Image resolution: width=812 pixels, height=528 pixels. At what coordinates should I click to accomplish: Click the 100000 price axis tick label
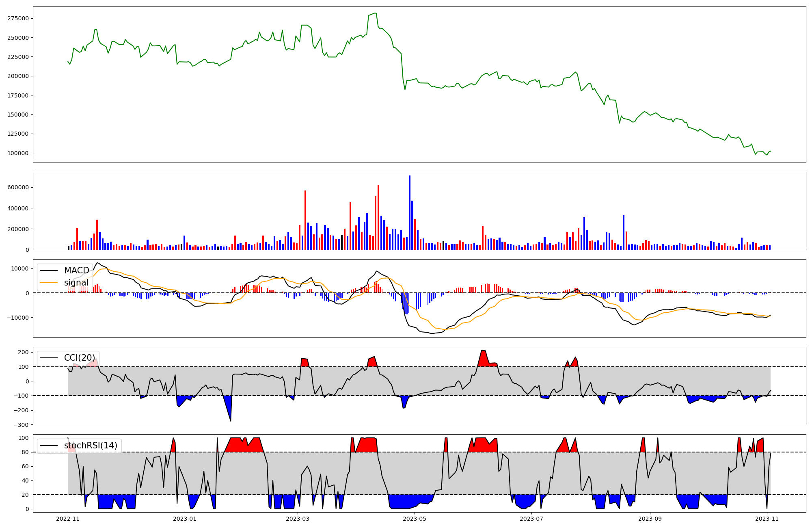[x=18, y=153]
